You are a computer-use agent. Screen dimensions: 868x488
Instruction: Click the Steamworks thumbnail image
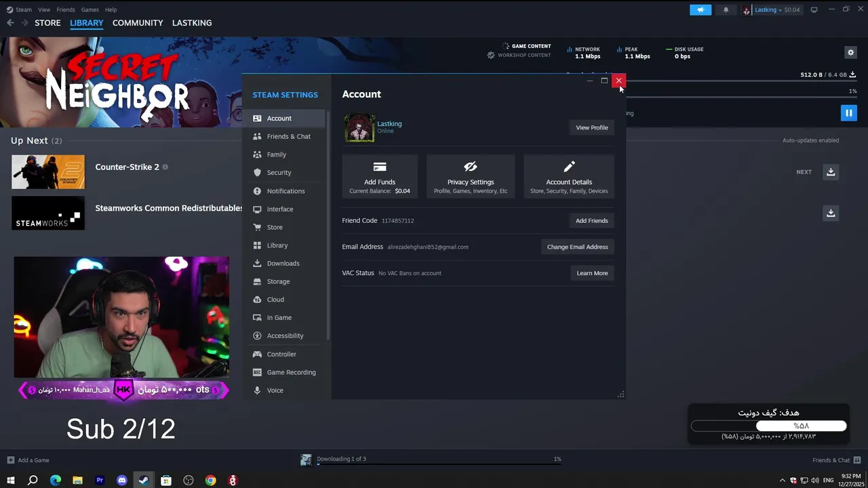pos(48,213)
